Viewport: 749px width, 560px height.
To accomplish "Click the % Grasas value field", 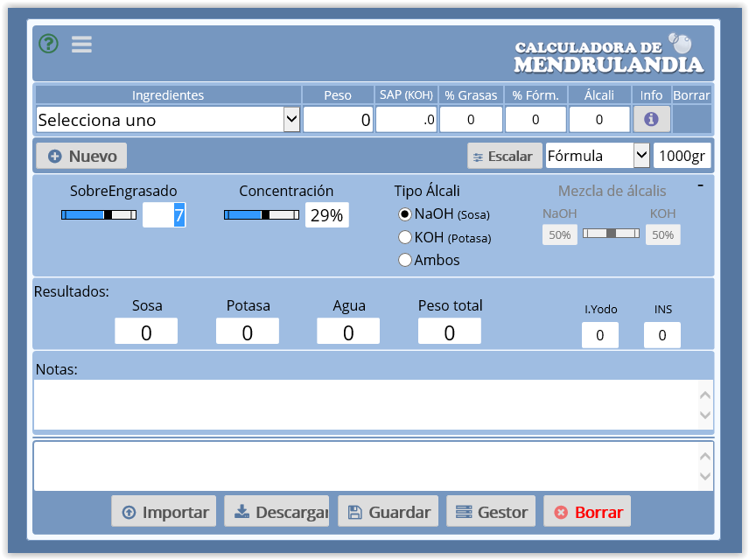I will [x=471, y=120].
